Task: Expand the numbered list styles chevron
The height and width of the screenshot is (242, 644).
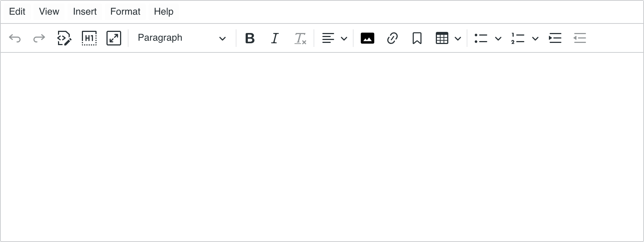Action: pyautogui.click(x=535, y=38)
